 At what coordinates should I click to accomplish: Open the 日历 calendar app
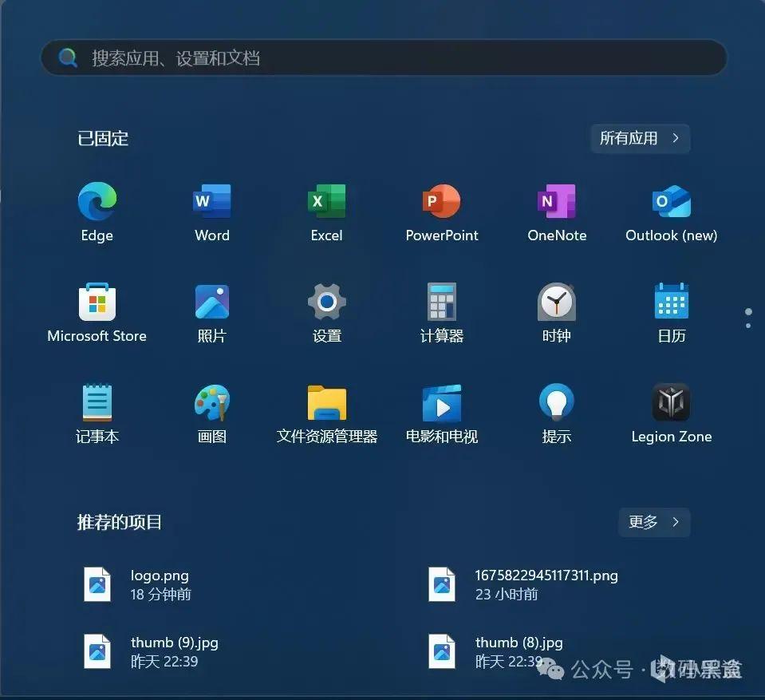point(672,302)
